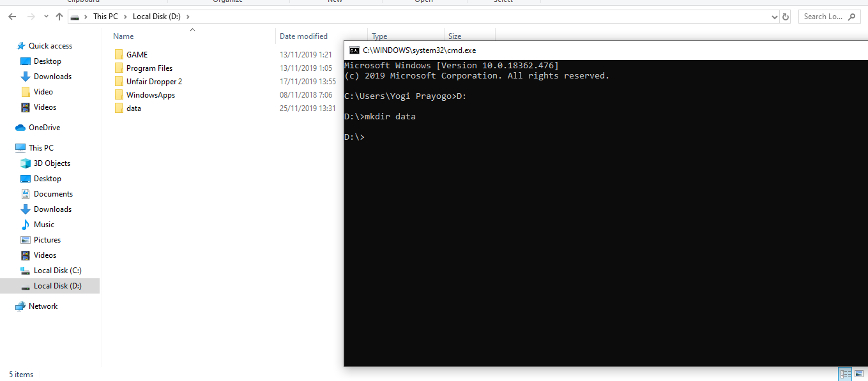Viewport: 868px width, 381px height.
Task: Open Downloads under Quick access
Action: tap(52, 77)
